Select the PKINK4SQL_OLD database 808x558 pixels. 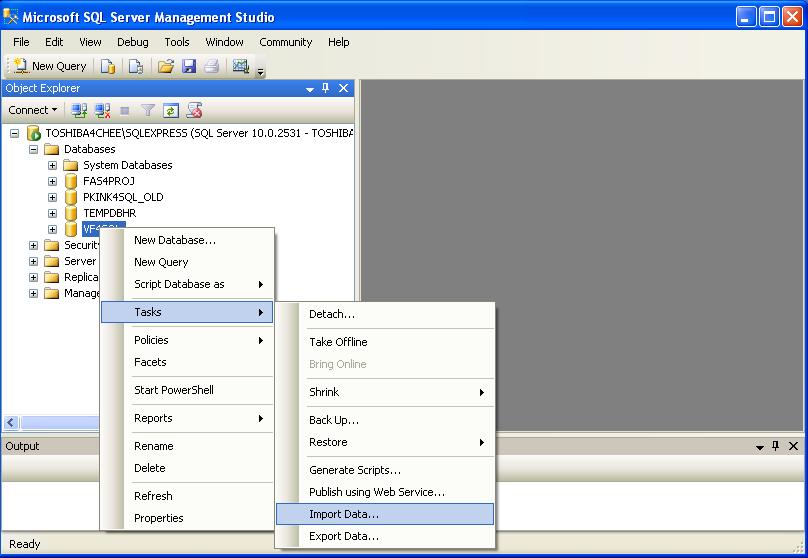click(x=123, y=197)
